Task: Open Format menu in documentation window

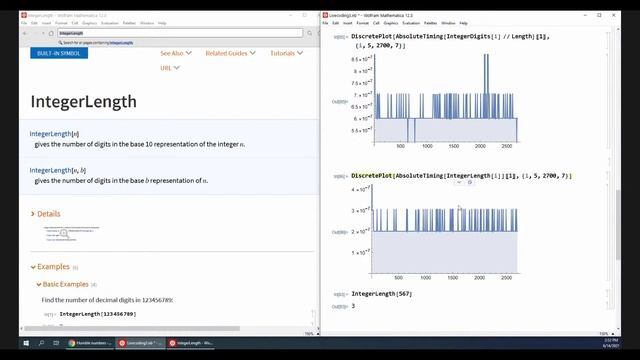Action: 61,23
